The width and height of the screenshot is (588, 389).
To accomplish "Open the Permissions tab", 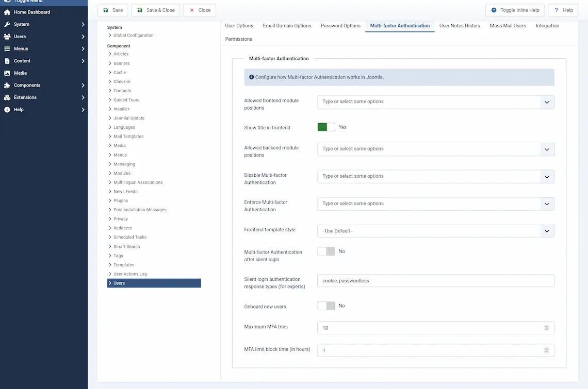I will (238, 39).
